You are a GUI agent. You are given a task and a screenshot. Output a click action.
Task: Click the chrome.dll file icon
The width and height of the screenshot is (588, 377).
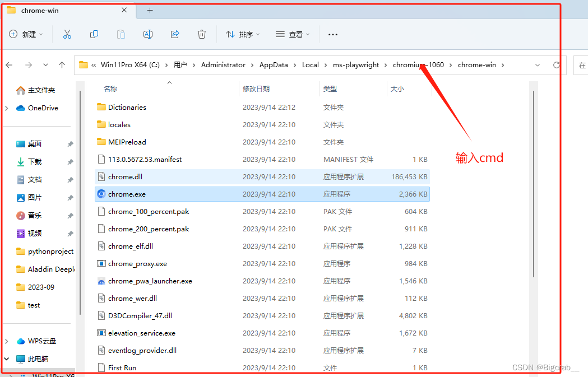click(101, 176)
